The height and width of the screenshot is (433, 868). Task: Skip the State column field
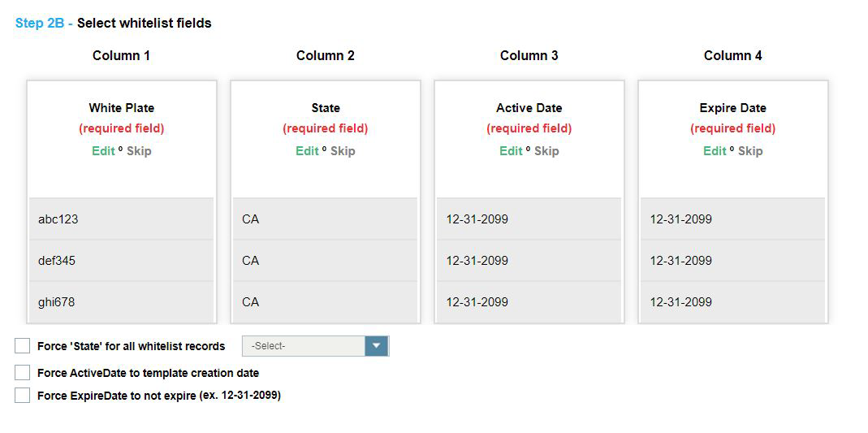pyautogui.click(x=343, y=151)
